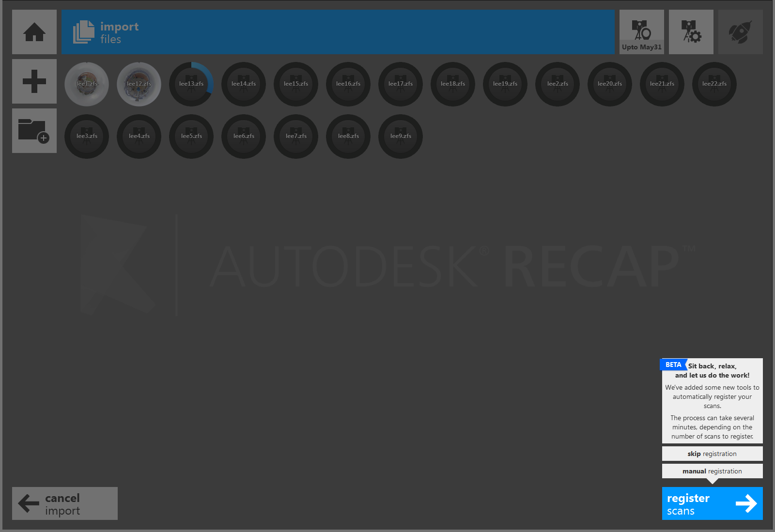Choose skip registration
Viewport: 775px width, 532px height.
pyautogui.click(x=712, y=454)
